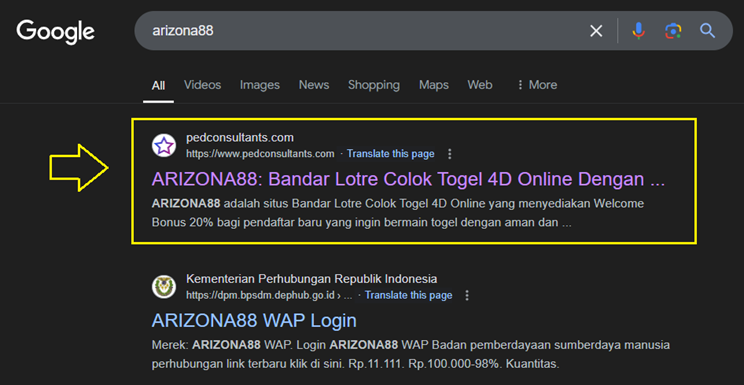744x385 pixels.
Task: Click Translate this page for dephub.go.id result
Action: 409,295
